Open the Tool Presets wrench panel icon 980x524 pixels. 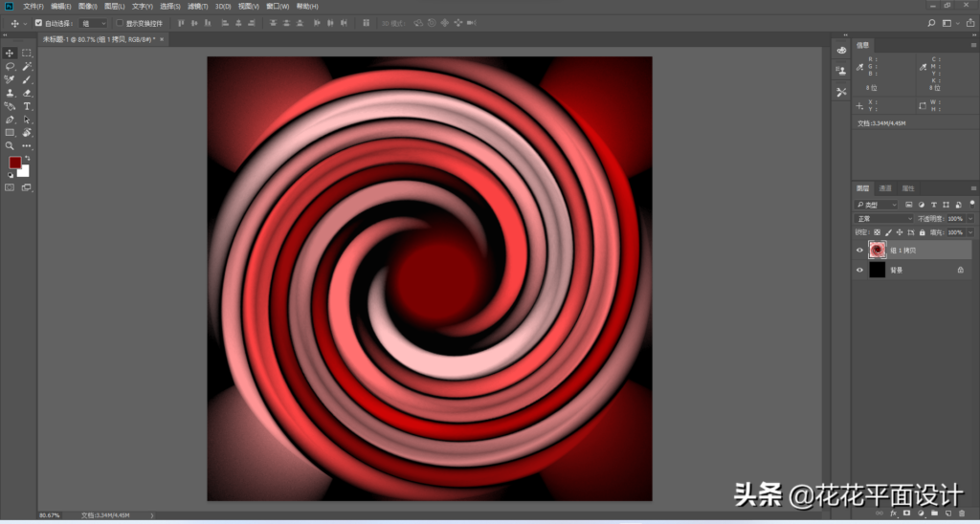(841, 92)
